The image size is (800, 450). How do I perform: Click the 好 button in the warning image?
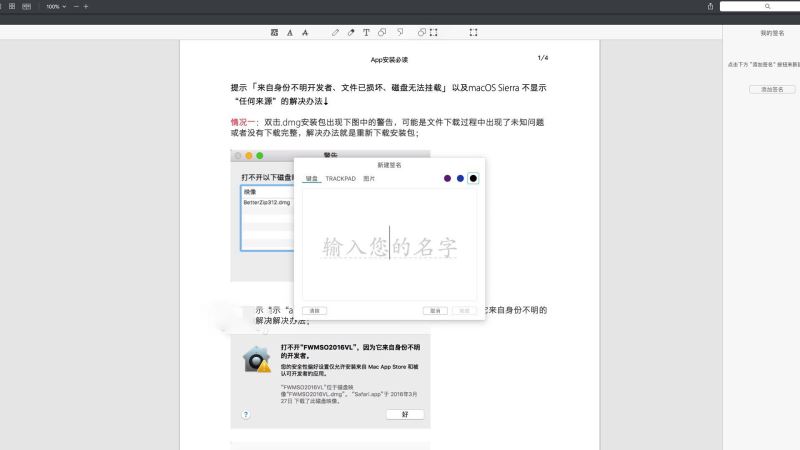405,414
